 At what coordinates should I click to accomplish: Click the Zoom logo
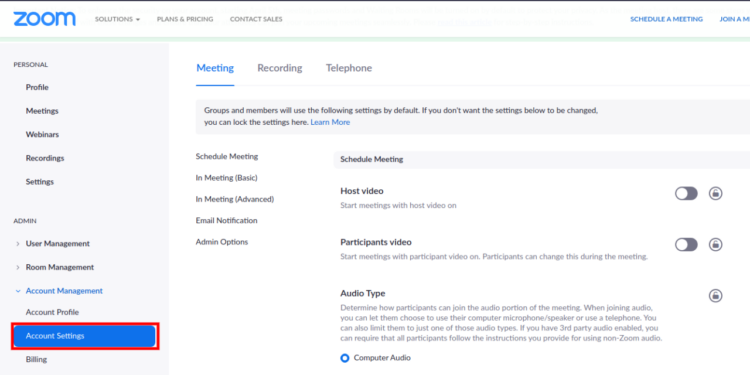44,19
